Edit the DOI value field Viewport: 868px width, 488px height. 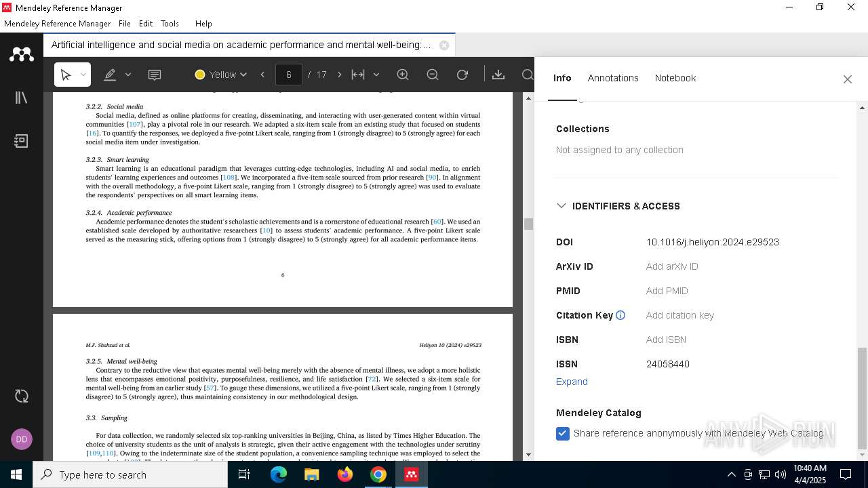(x=713, y=242)
